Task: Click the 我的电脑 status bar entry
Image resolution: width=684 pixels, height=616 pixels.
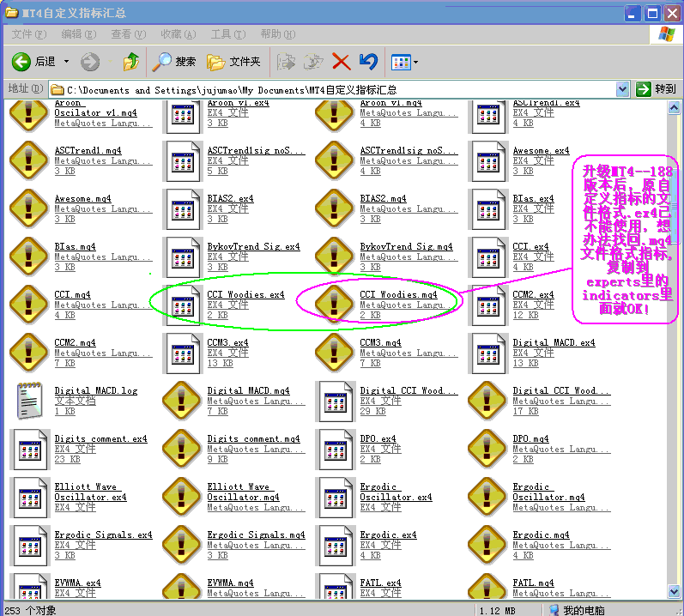Action: tap(576, 610)
